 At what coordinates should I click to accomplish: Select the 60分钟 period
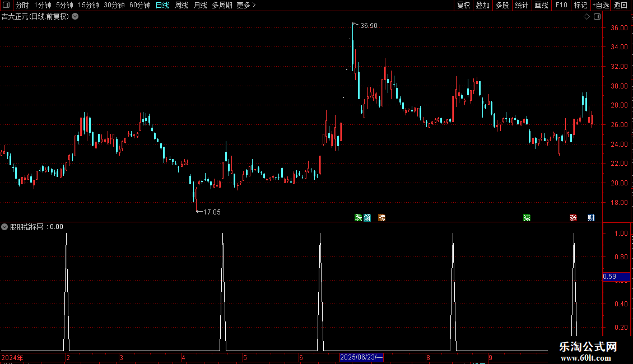tap(140, 5)
